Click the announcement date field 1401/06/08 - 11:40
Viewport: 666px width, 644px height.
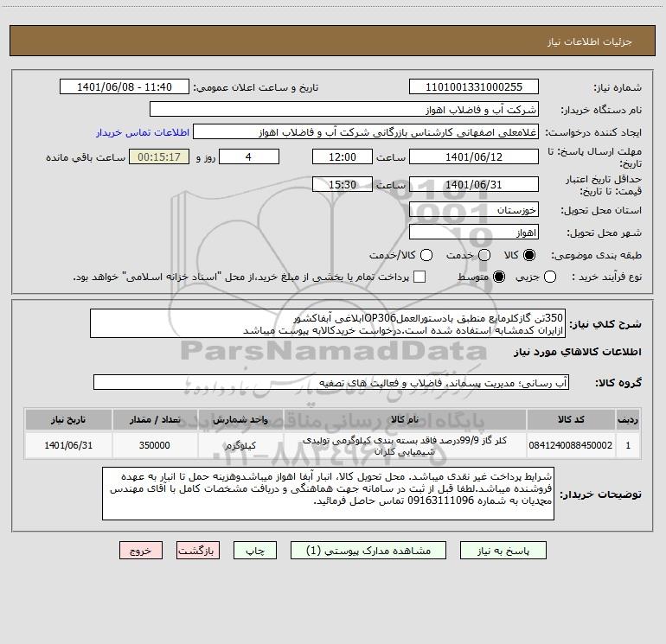[x=125, y=87]
